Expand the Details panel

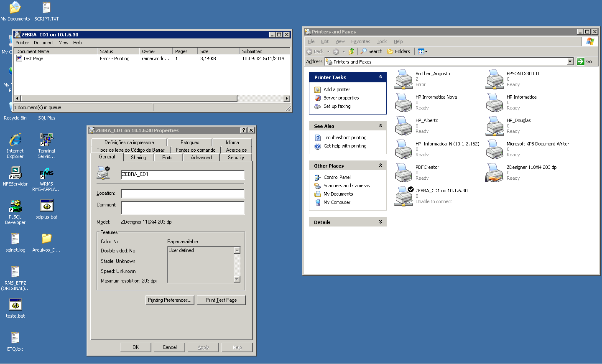point(380,222)
